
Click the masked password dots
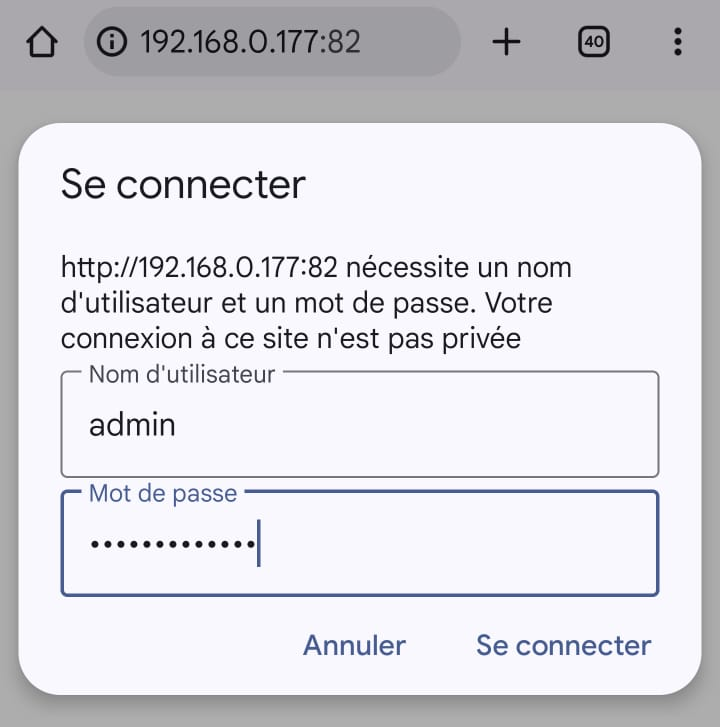pos(170,545)
